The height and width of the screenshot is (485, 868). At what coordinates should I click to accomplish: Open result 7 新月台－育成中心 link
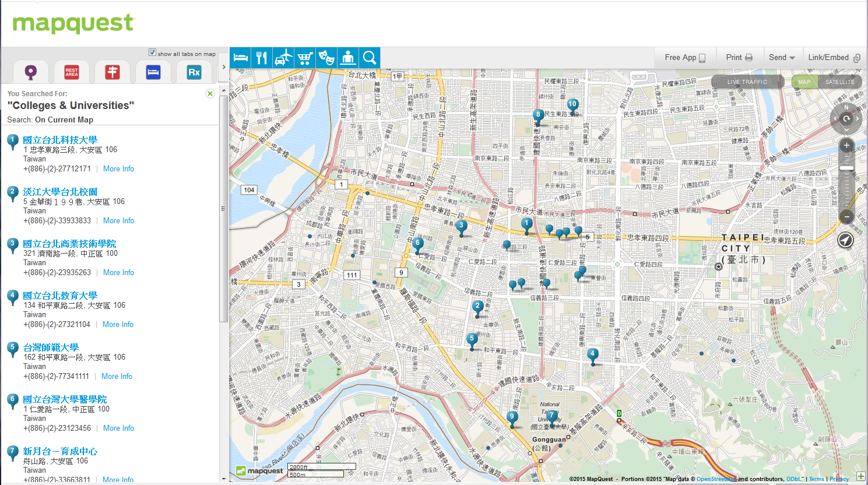coord(60,451)
